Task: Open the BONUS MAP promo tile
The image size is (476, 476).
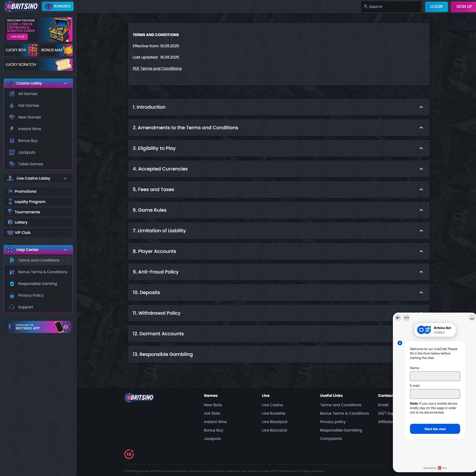Action: [56, 50]
